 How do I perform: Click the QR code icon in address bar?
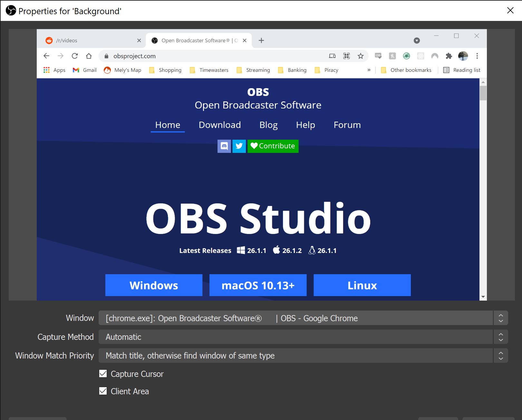(x=346, y=56)
